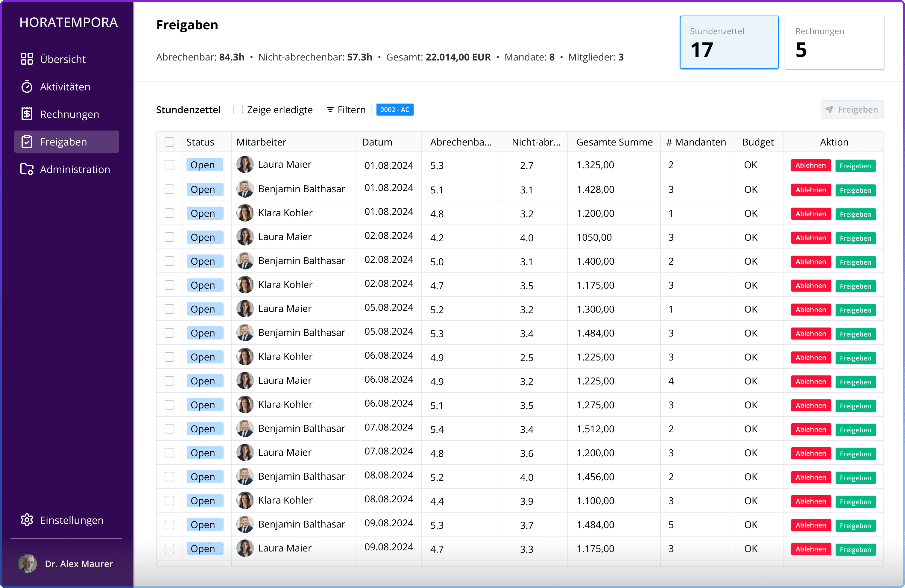Click the Aktivitäten sidebar icon
The image size is (905, 588).
[x=27, y=87]
